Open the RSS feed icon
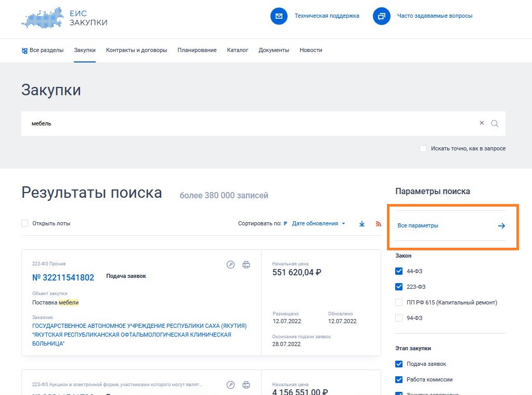Screen dimensions: 532x395 click(x=378, y=224)
